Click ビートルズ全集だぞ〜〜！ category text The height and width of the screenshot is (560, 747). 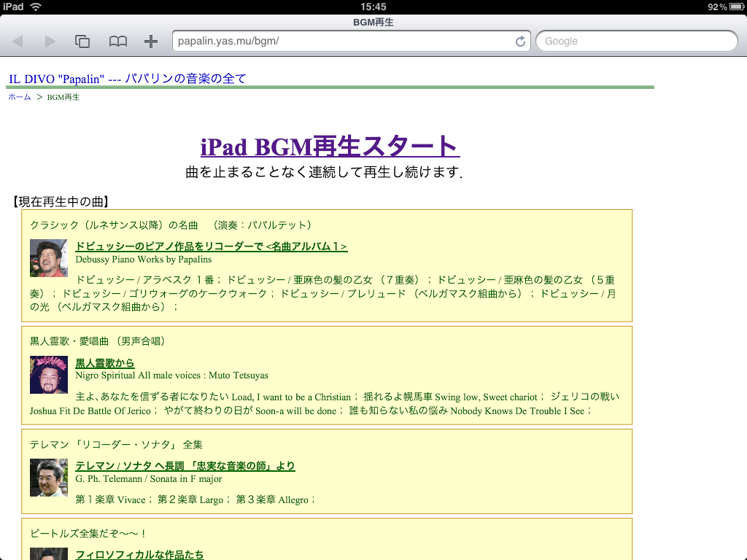88,534
